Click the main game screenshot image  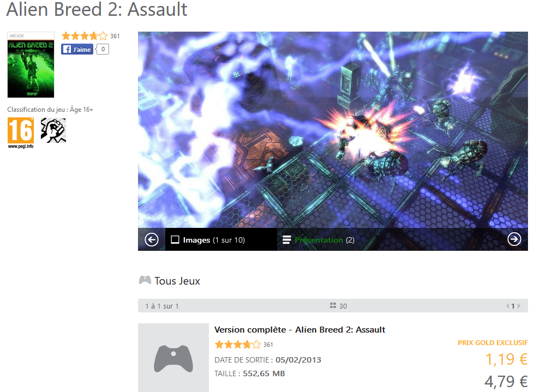pyautogui.click(x=333, y=130)
